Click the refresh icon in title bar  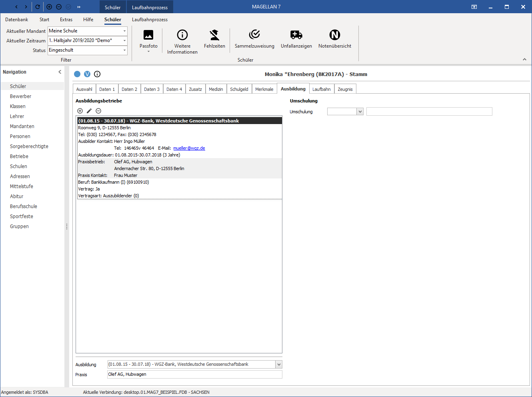click(x=38, y=7)
